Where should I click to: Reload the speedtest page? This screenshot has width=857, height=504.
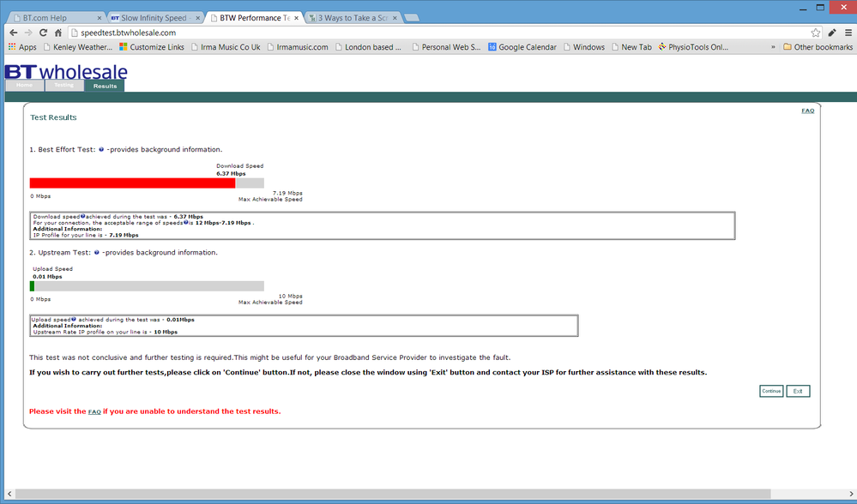[x=43, y=33]
